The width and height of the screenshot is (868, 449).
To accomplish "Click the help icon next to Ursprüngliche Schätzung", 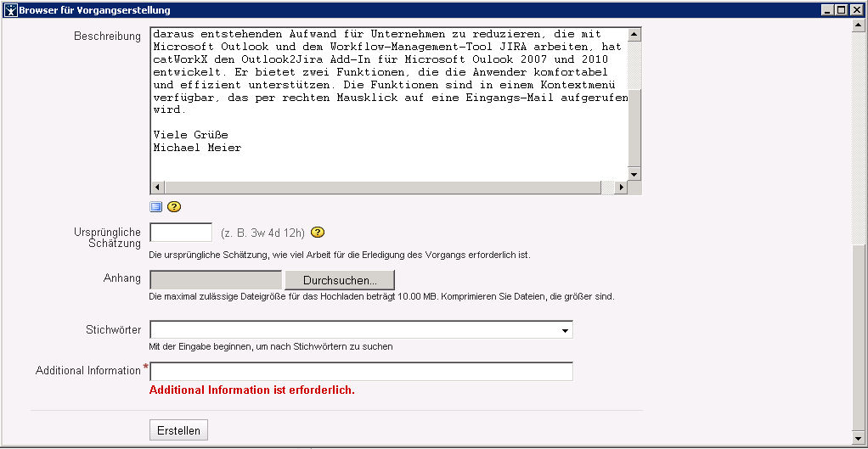I will [318, 233].
